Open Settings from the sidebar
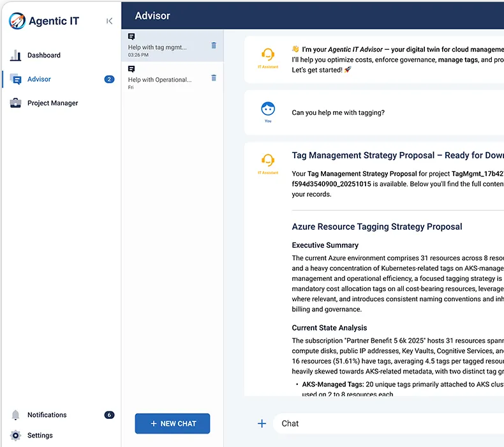Viewport: 504px width, 447px height. coord(40,436)
